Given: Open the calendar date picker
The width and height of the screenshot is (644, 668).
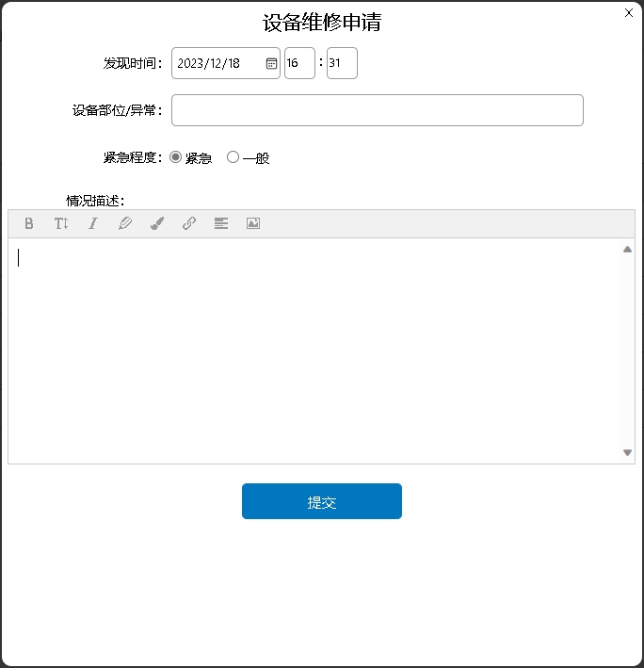Looking at the screenshot, I should coord(271,63).
